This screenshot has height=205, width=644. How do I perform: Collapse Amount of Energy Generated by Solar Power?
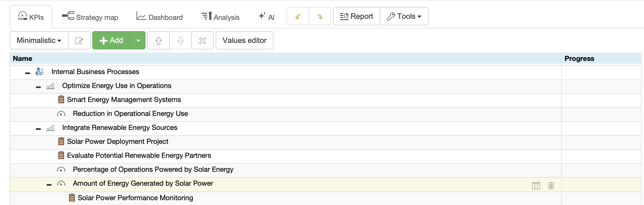(49, 185)
